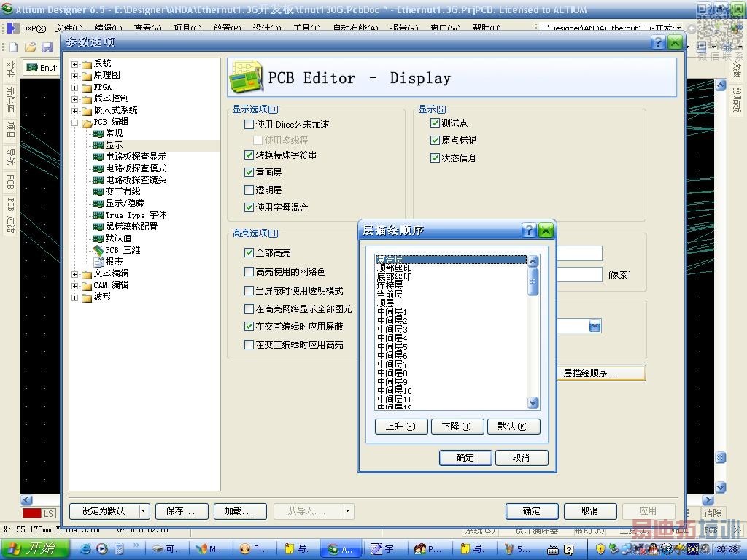Viewport: 747px width, 560px height.
Task: Toggle the 全部高亮 checkbox
Action: (x=249, y=252)
